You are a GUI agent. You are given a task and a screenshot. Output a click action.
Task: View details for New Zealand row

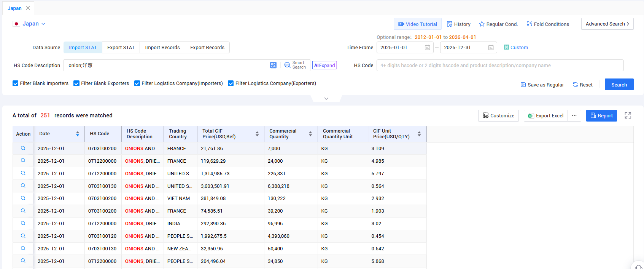coord(23,248)
